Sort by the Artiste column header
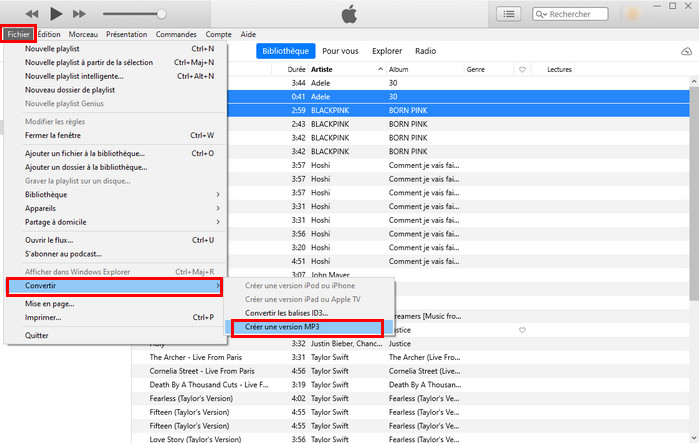The height and width of the screenshot is (443, 699). coord(326,69)
